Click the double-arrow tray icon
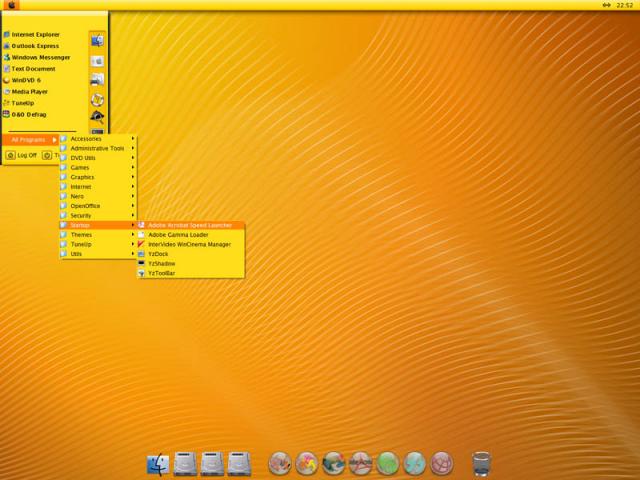Viewport: 640px width, 480px height. (x=607, y=5)
